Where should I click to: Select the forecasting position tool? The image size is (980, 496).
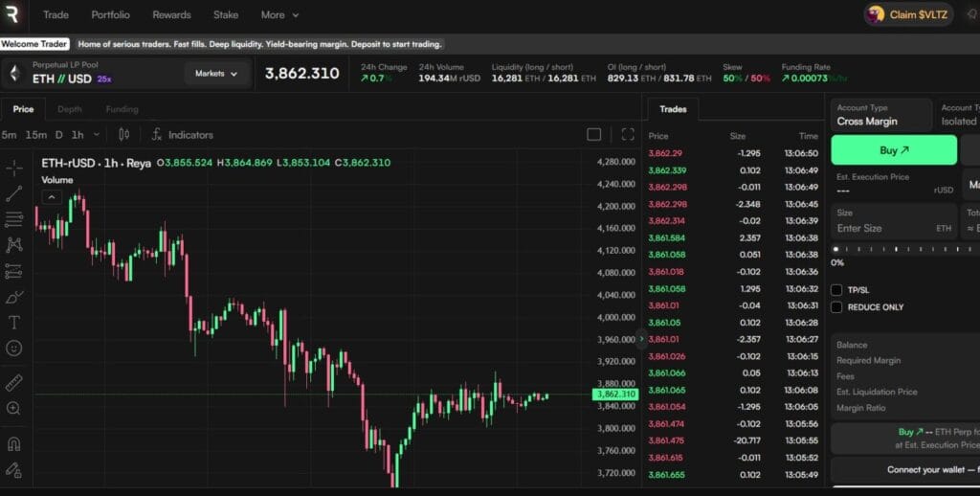(13, 271)
